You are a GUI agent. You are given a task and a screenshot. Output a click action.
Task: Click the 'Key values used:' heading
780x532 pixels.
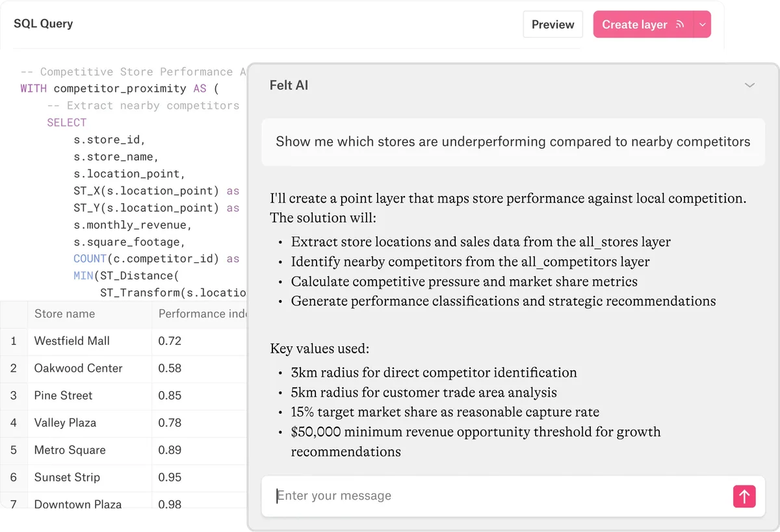pos(319,349)
